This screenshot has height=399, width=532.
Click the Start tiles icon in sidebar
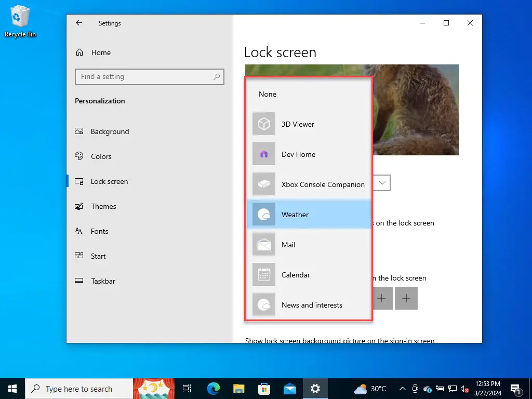click(79, 256)
